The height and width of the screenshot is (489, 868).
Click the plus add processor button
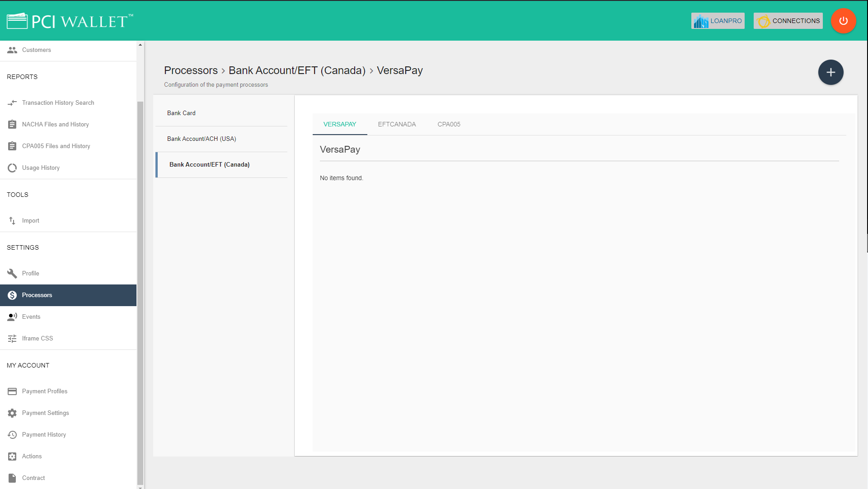tap(830, 72)
